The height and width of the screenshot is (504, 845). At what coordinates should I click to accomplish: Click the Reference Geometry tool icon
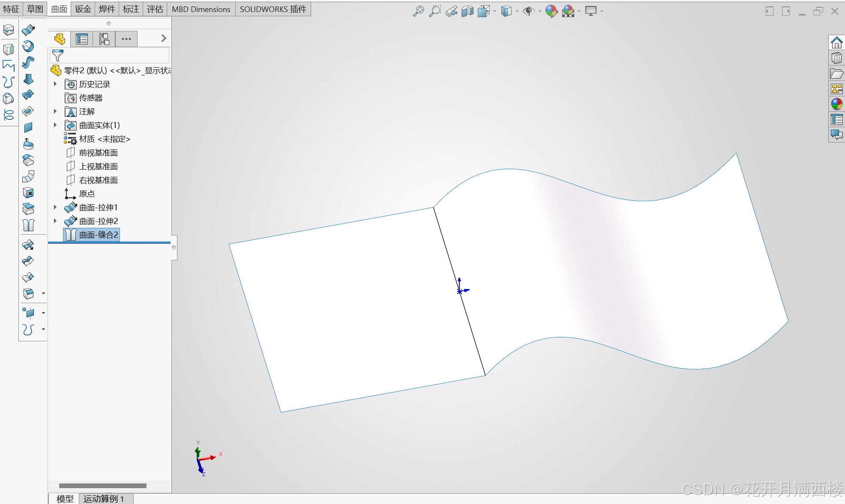tap(28, 313)
